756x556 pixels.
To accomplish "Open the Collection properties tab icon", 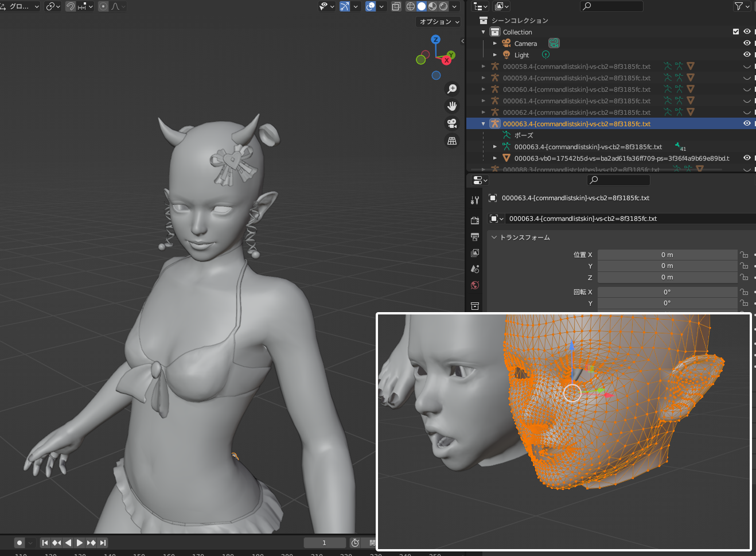I will 475,306.
